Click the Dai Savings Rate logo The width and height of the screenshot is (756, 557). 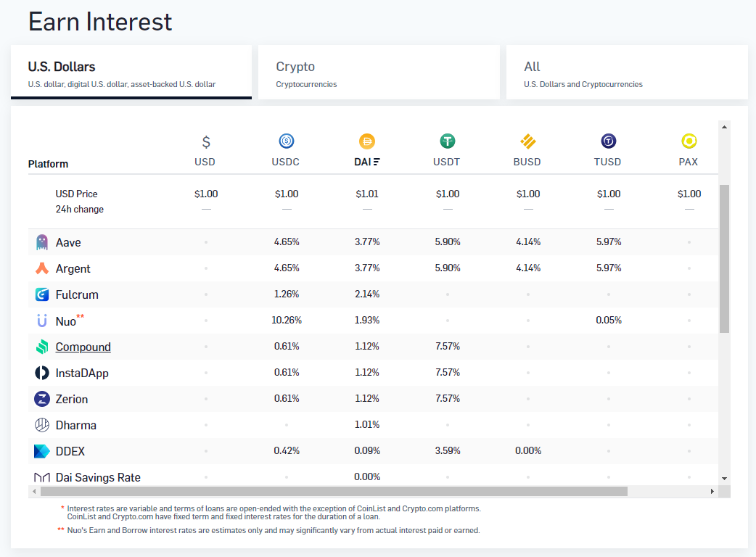[42, 477]
